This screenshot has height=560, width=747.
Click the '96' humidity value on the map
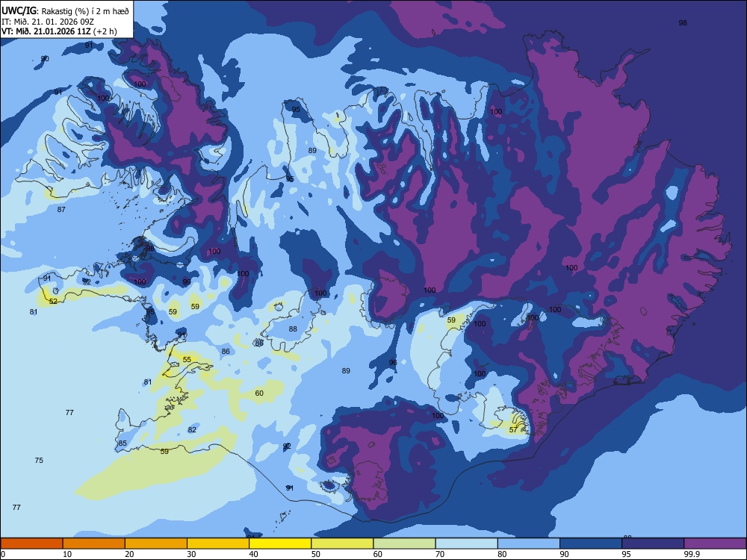[393, 362]
